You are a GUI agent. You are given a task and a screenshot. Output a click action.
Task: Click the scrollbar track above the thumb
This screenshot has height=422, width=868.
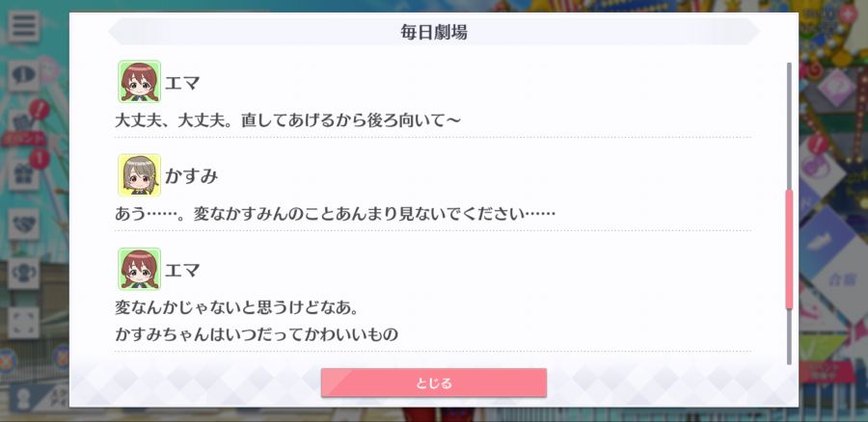[789, 125]
